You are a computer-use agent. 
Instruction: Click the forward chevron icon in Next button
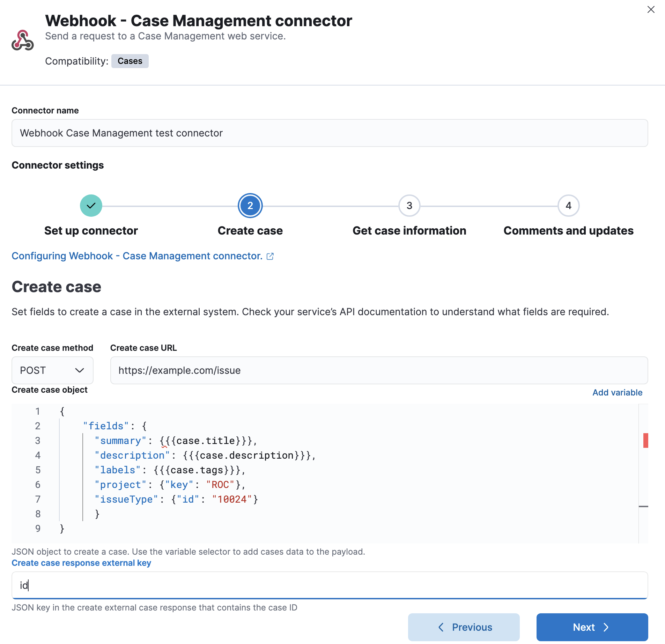point(607,627)
